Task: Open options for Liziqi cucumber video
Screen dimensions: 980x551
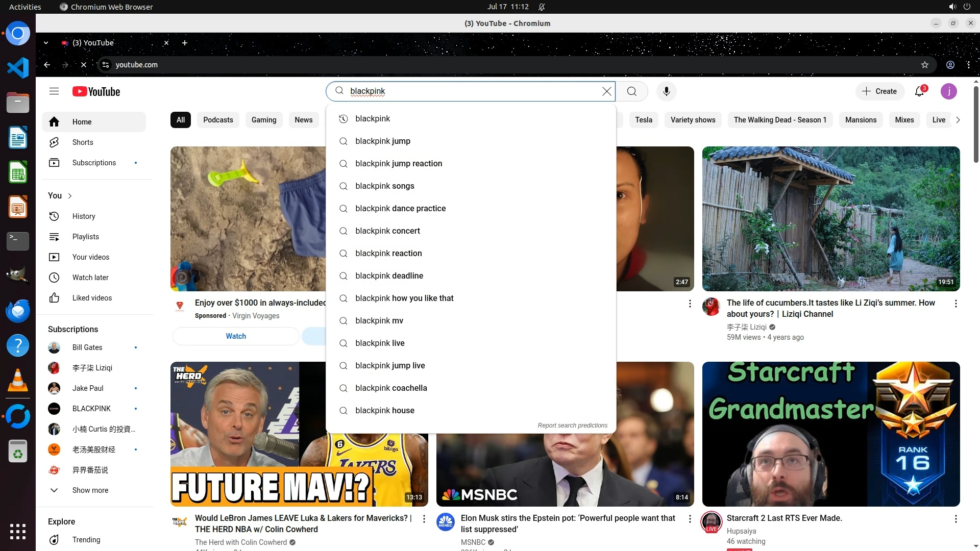Action: (x=955, y=304)
